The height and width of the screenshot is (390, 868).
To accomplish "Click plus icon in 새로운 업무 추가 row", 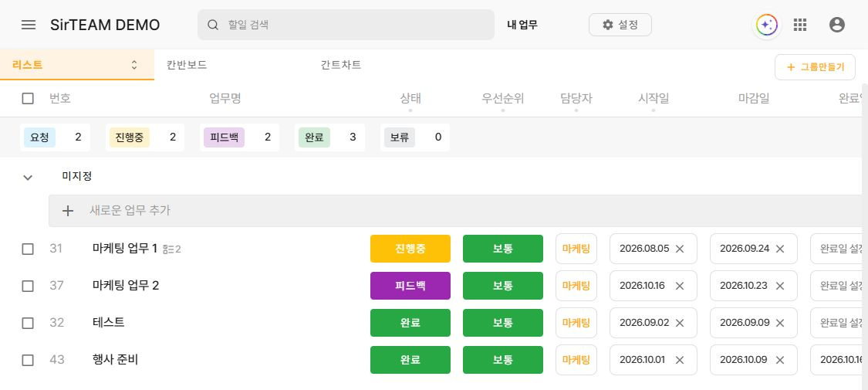I will pyautogui.click(x=68, y=211).
